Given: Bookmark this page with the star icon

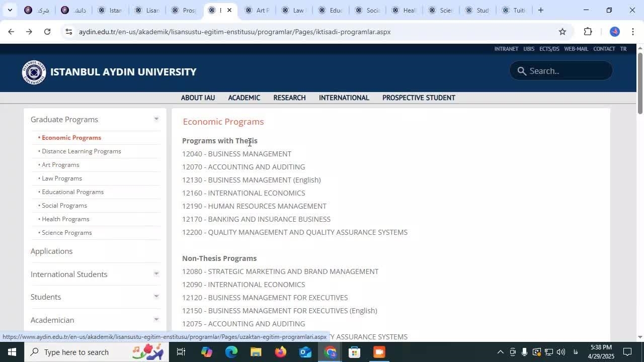Looking at the screenshot, I should [x=562, y=32].
